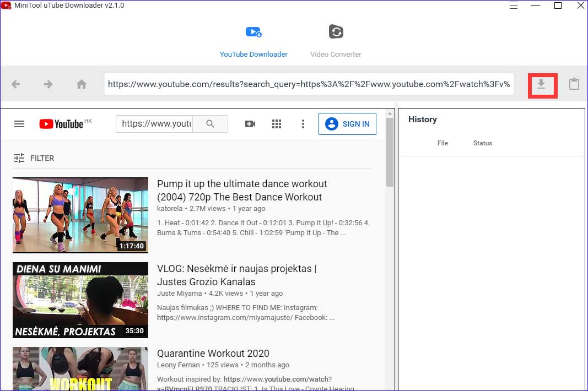Open 'Quarantine Workout 2020' video title
The image size is (588, 391).
coord(213,353)
